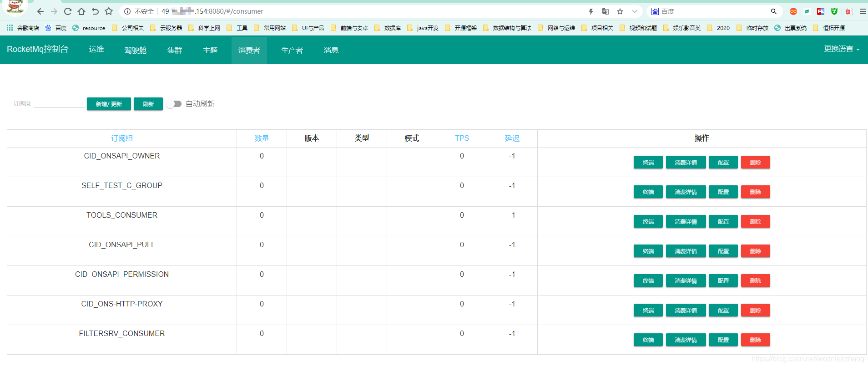Click the red PDF extension icon
This screenshot has width=868, height=367.
[849, 11]
